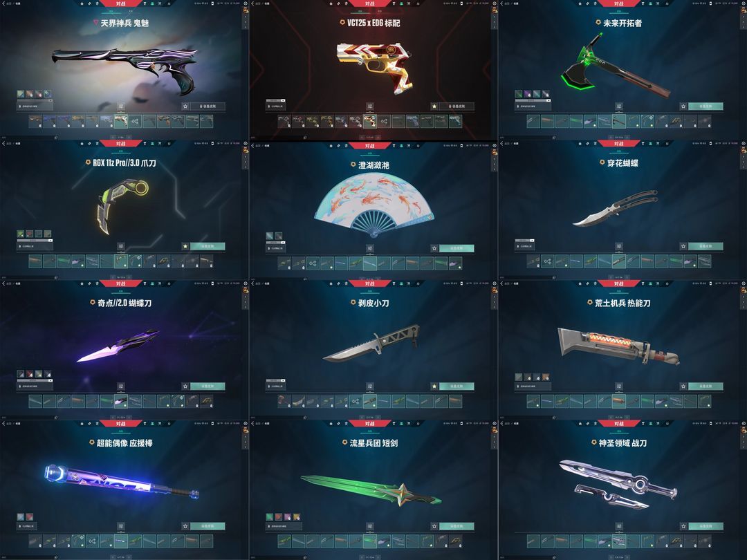Select shuffle icon in 天界神兵 鬼魅 skin strip
This screenshot has height=560, width=747.
pos(136,122)
